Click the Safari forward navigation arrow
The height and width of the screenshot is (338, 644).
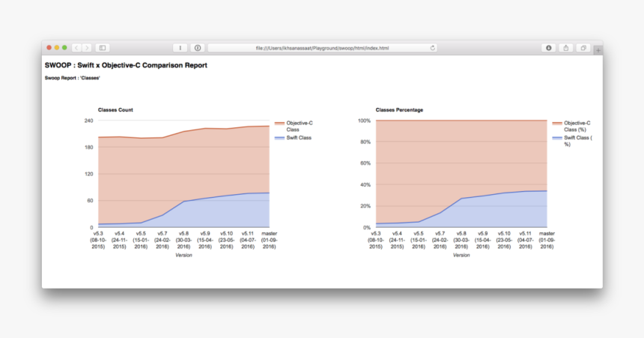[x=86, y=48]
